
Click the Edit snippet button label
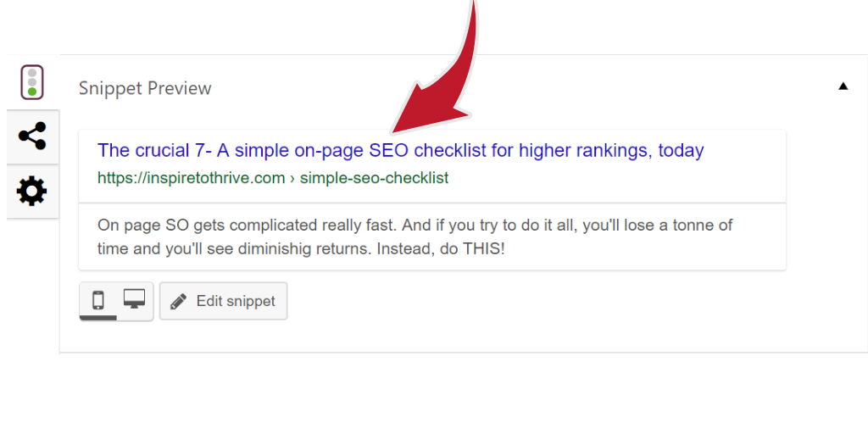pyautogui.click(x=236, y=301)
